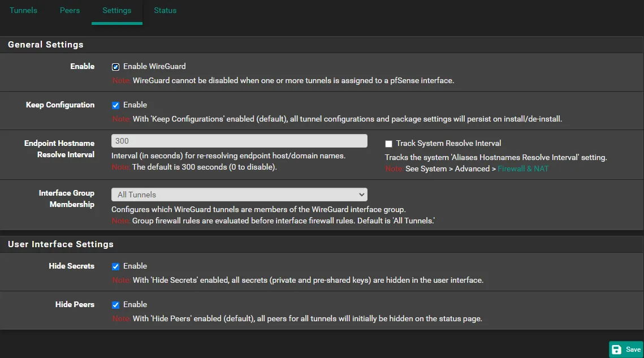This screenshot has width=644, height=358.
Task: Select the Settings tab
Action: (116, 10)
